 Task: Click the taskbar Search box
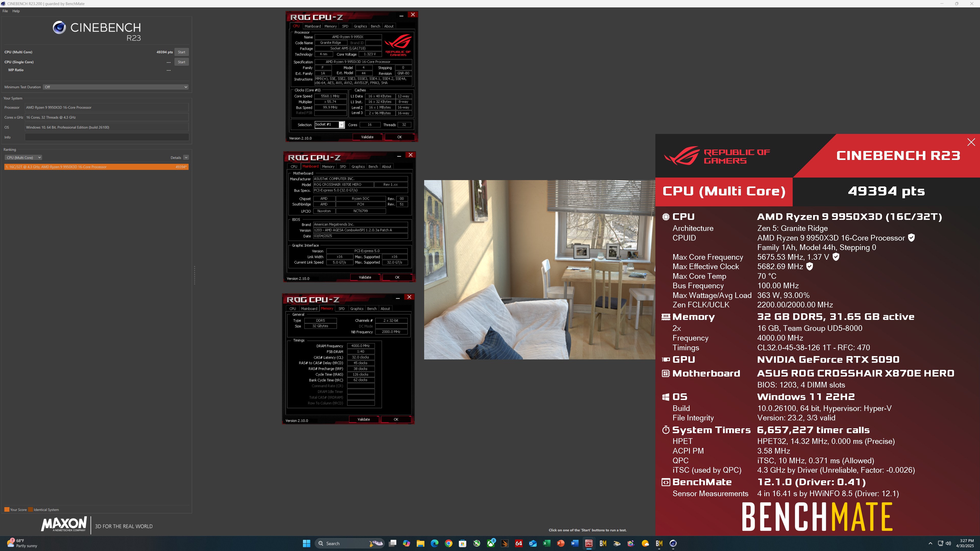[x=350, y=543]
